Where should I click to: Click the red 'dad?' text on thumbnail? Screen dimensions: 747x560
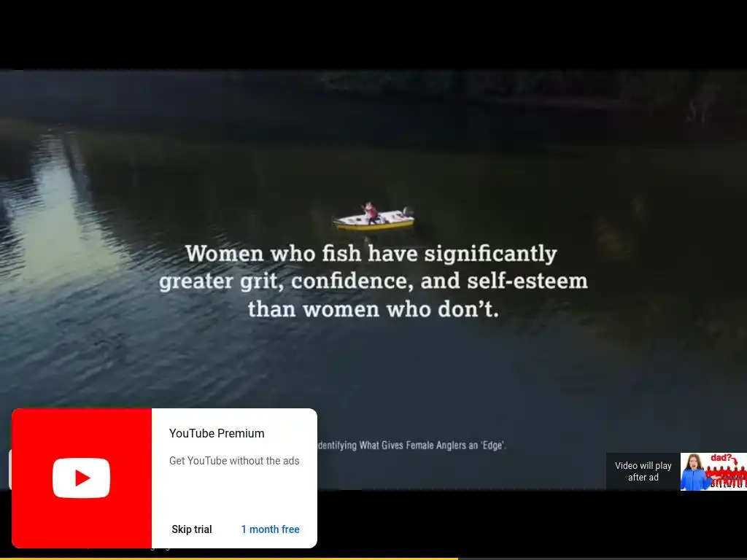point(720,458)
